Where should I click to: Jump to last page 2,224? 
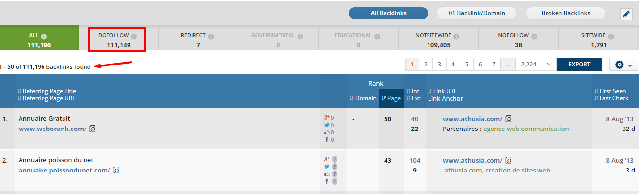[x=528, y=65]
